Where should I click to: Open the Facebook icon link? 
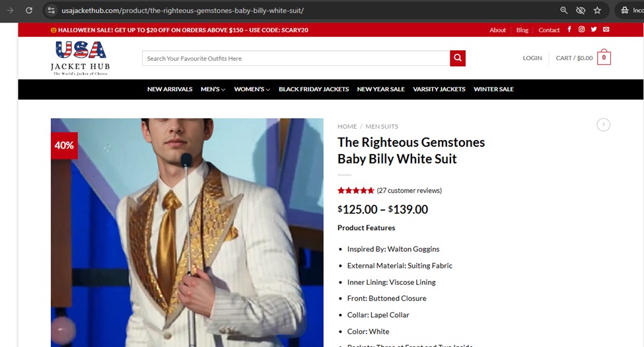[569, 29]
